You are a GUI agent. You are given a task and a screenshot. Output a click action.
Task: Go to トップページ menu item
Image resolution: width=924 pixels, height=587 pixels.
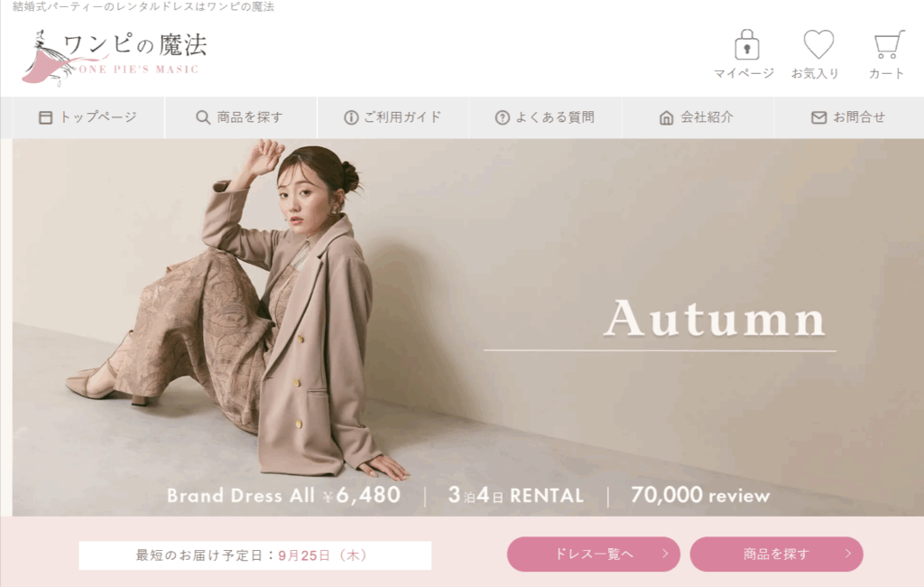pos(88,117)
